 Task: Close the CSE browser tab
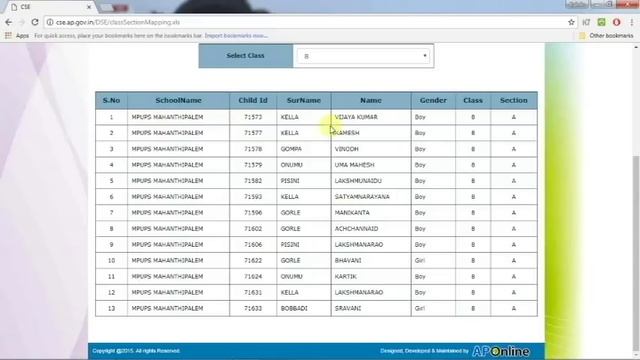(89, 7)
